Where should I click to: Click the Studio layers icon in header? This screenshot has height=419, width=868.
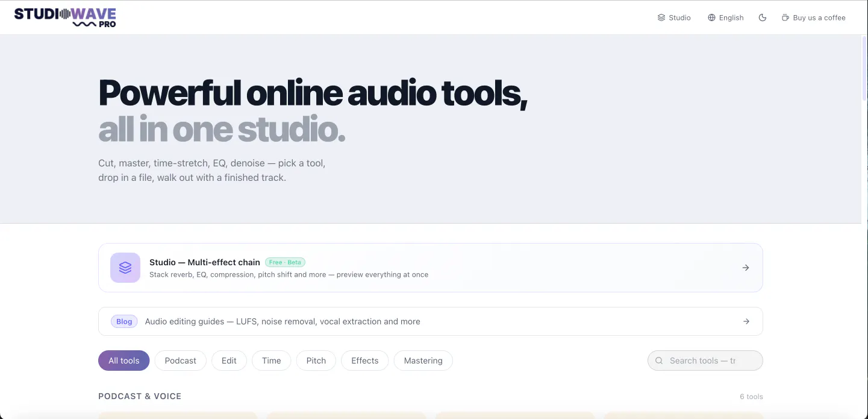coord(661,18)
